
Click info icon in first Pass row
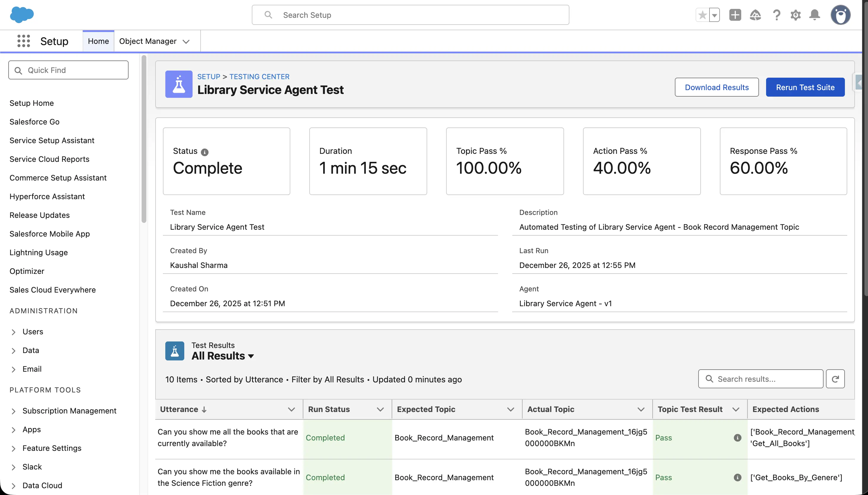coord(737,437)
